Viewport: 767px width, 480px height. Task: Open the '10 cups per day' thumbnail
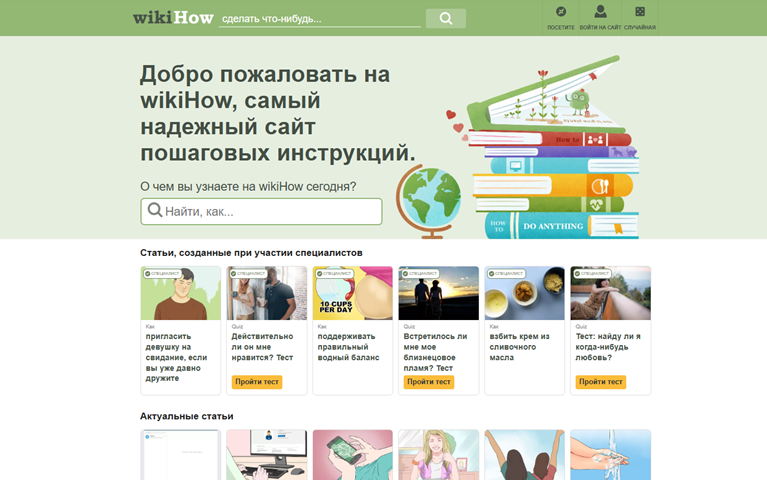tap(353, 293)
